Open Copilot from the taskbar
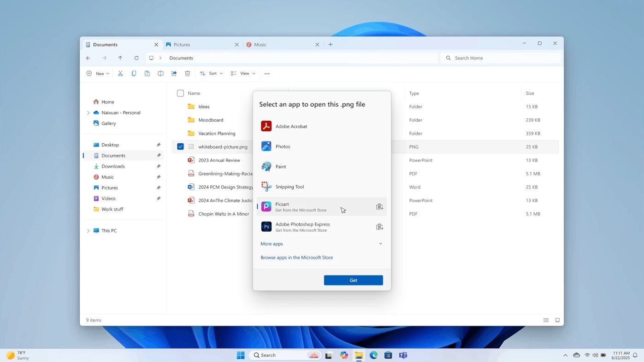Image resolution: width=644 pixels, height=362 pixels. [344, 355]
